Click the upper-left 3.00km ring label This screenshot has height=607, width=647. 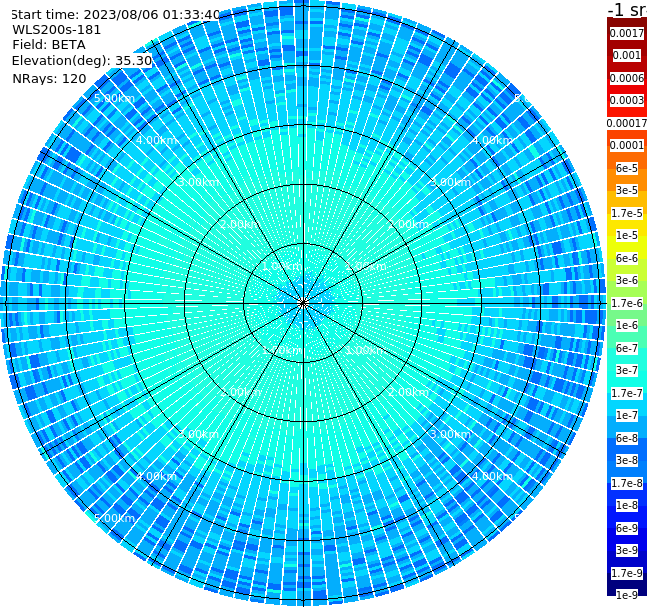[x=198, y=182]
